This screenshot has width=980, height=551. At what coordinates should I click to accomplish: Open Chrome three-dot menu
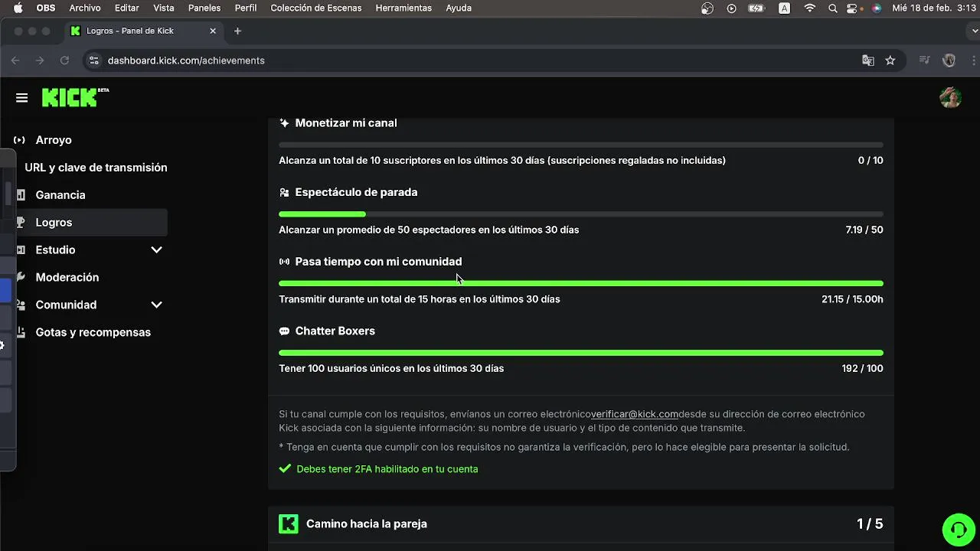[975, 60]
